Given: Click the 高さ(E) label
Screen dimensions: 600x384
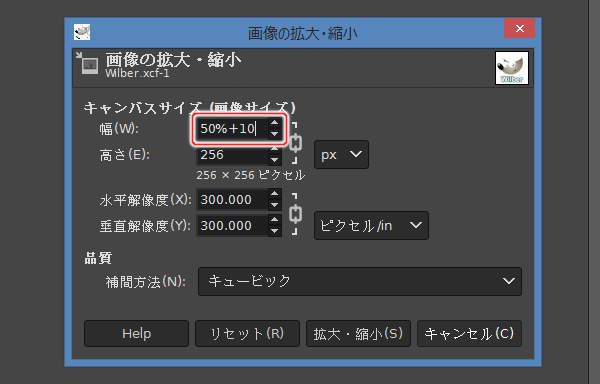Looking at the screenshot, I should tap(124, 155).
